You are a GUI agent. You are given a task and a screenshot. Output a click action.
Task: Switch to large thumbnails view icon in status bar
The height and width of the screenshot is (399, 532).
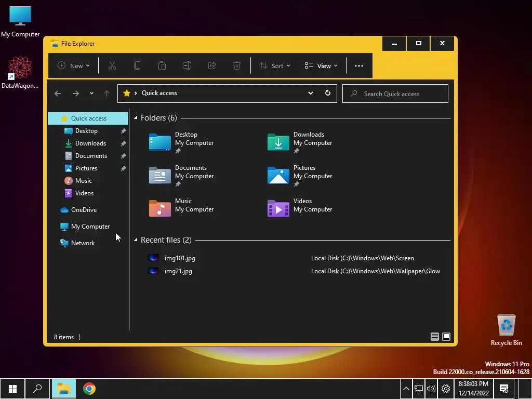click(x=446, y=337)
